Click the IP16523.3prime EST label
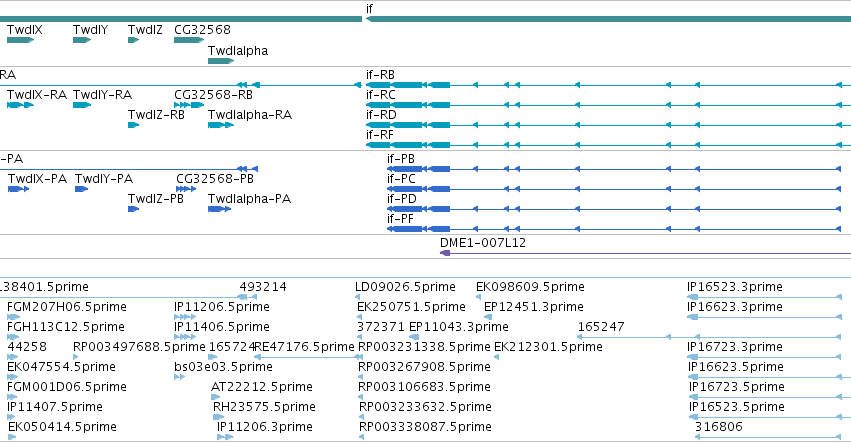The image size is (851, 442). point(735,287)
